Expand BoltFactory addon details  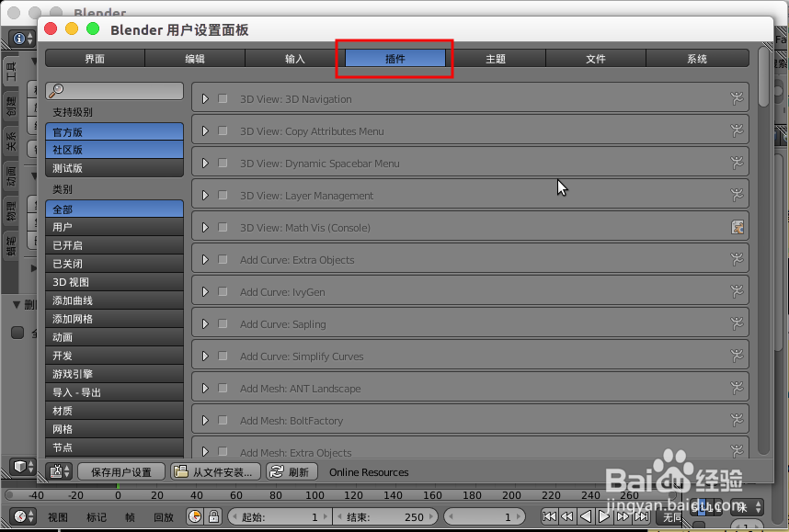(x=205, y=421)
